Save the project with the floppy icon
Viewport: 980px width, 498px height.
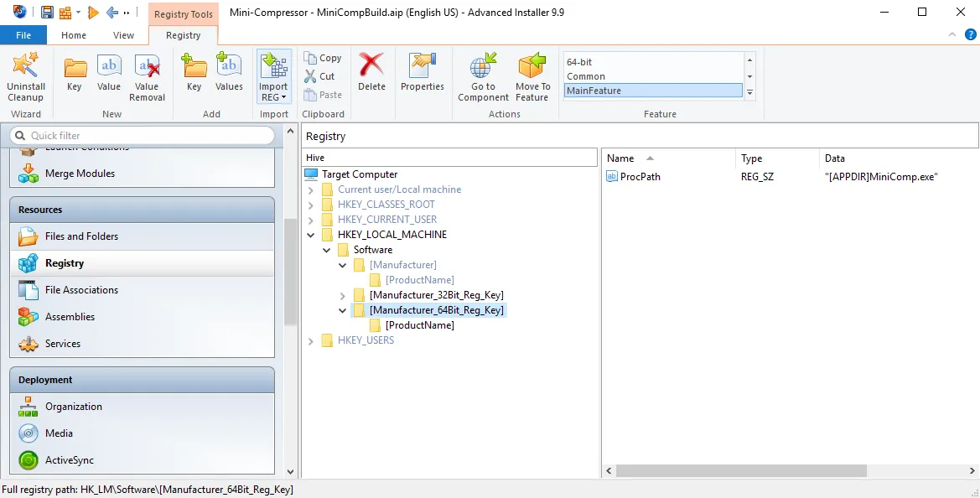pos(47,12)
